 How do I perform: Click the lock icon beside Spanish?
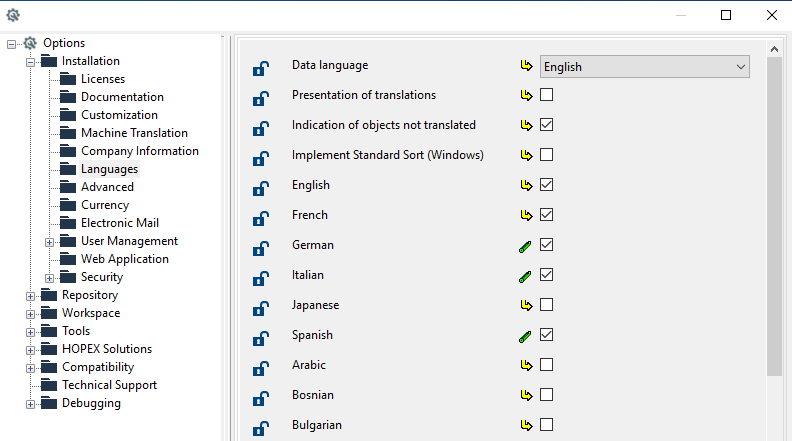[261, 338]
